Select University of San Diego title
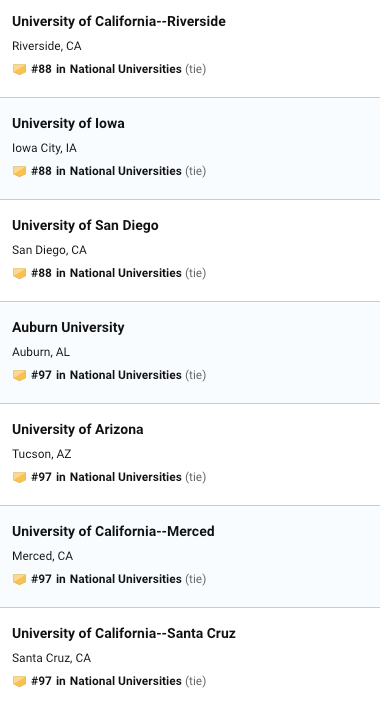Viewport: 380px width, 702px height. tap(85, 226)
